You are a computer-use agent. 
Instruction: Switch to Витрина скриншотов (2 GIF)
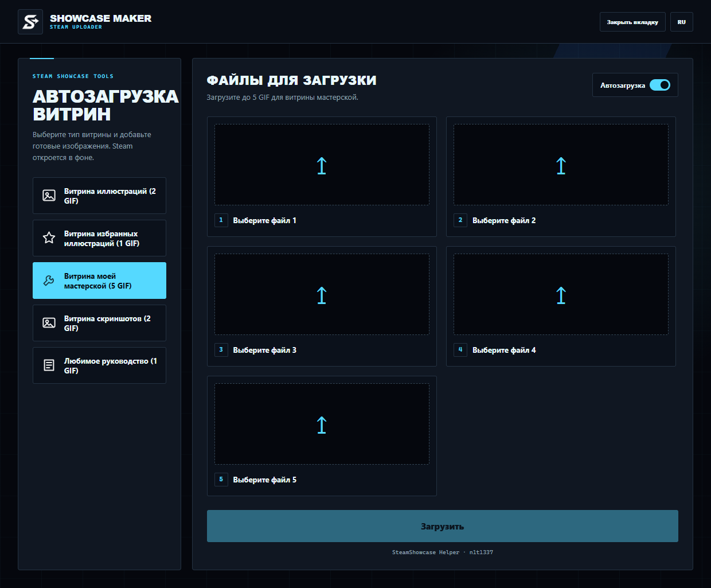click(99, 323)
